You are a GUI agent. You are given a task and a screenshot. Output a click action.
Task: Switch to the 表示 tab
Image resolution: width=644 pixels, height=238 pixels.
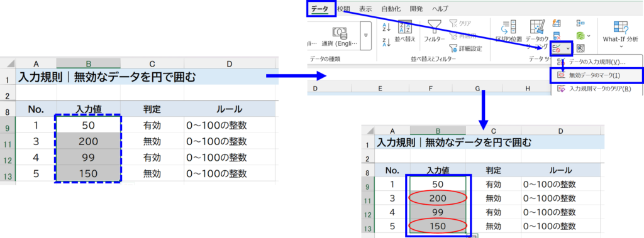point(365,9)
